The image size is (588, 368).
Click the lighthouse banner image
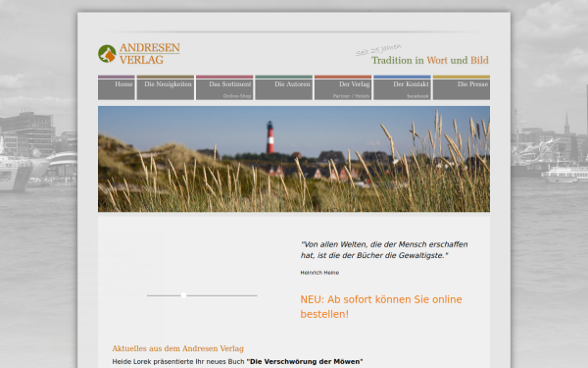tap(294, 159)
